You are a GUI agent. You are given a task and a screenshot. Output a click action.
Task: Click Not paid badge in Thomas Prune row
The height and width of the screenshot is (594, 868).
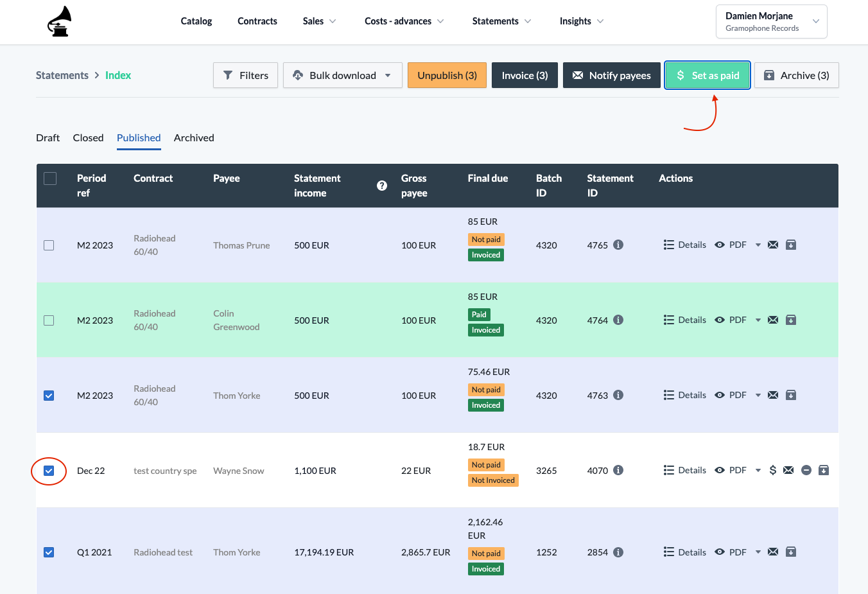486,240
